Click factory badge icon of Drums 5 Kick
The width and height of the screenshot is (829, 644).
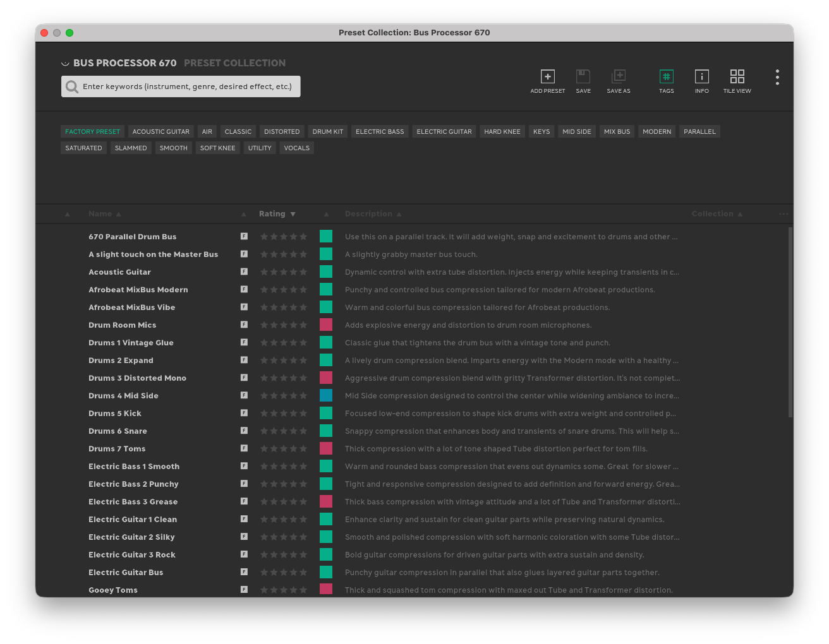pos(244,413)
